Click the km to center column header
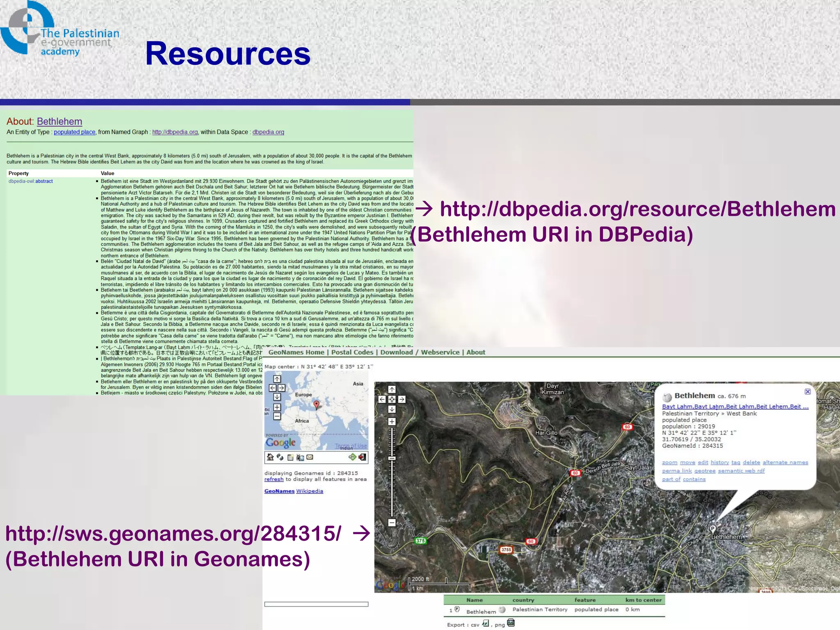Screen dimensions: 840x630 click(x=644, y=600)
